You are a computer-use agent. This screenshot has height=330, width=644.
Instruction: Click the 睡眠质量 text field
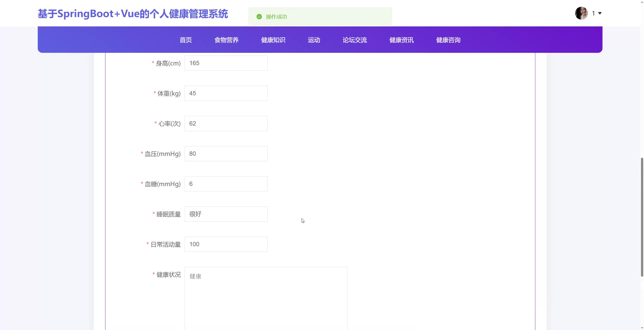click(x=226, y=214)
